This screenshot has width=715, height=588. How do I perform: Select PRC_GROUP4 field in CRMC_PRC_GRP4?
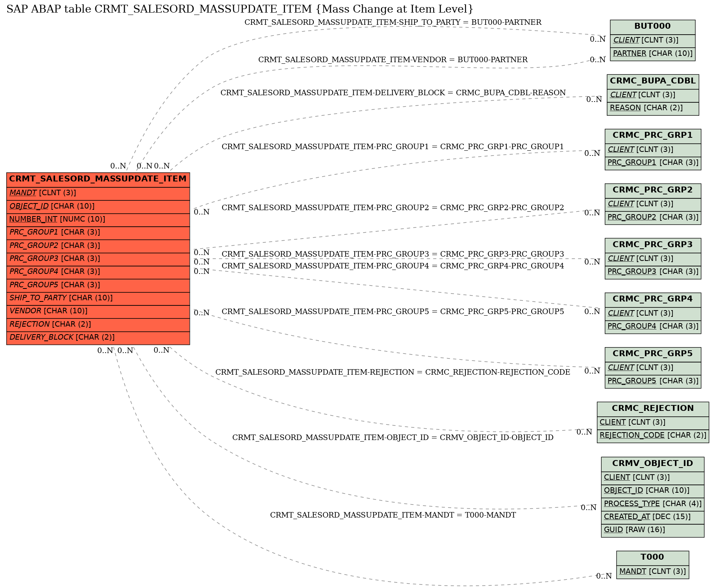[x=653, y=326]
